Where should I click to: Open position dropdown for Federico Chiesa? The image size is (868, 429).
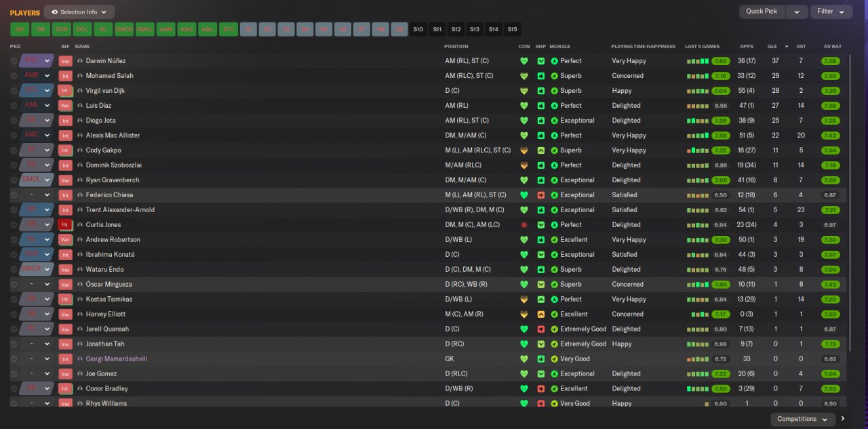click(x=37, y=195)
